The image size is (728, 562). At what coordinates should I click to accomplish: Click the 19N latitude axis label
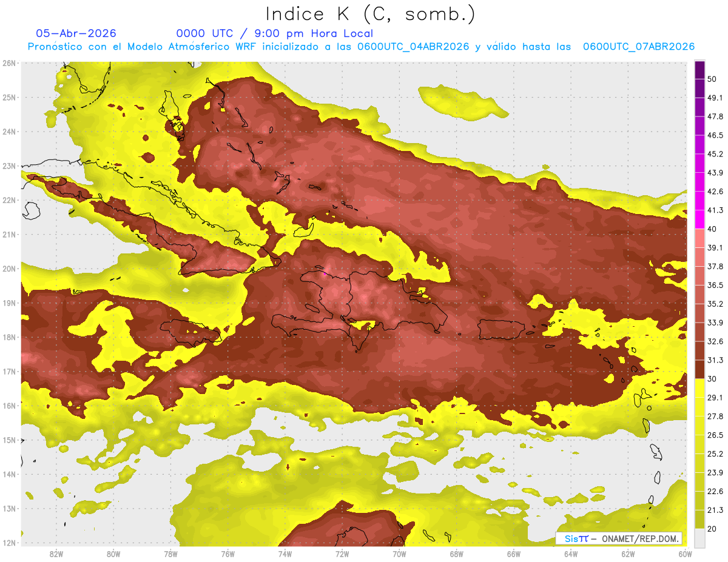(9, 303)
